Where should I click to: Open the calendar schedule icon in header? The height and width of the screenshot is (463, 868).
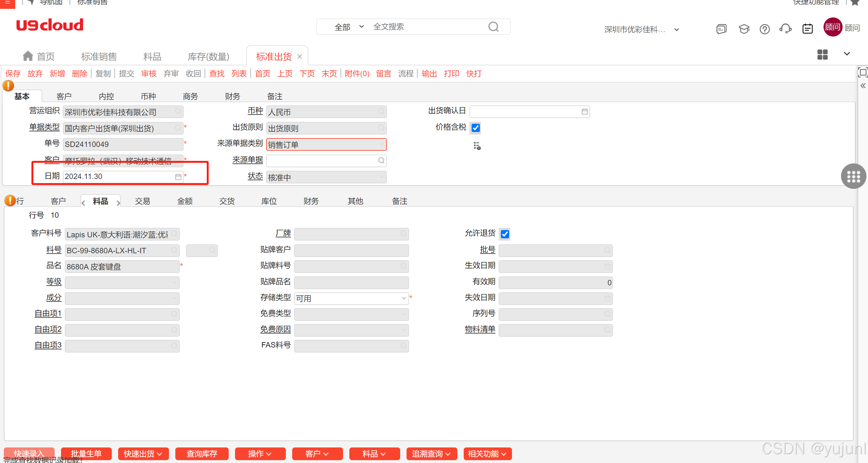click(807, 29)
